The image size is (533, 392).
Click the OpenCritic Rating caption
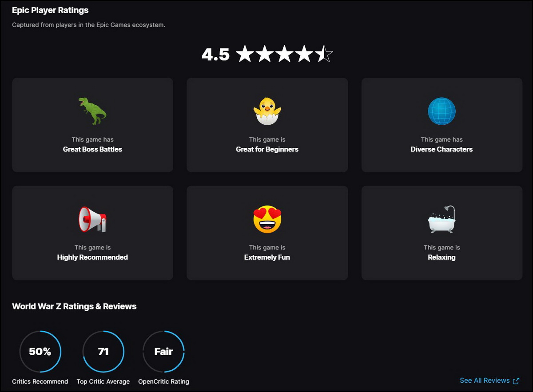[163, 381]
